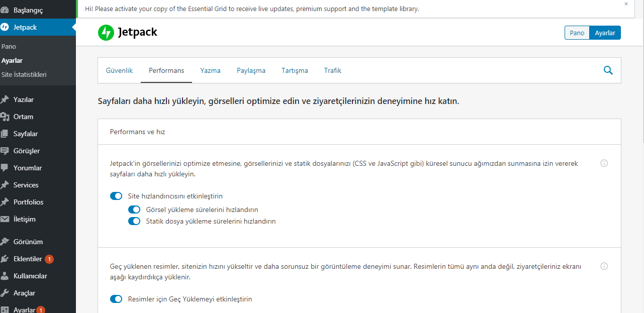Select Ayarlar in the Jetpack sidebar submenu
Viewport: 644px width, 313px height.
tap(12, 60)
